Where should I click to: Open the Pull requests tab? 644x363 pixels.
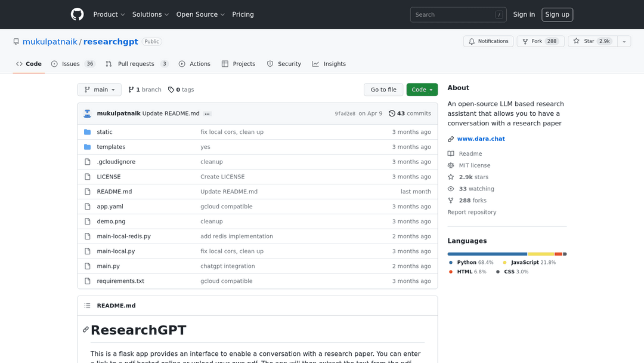click(x=137, y=64)
